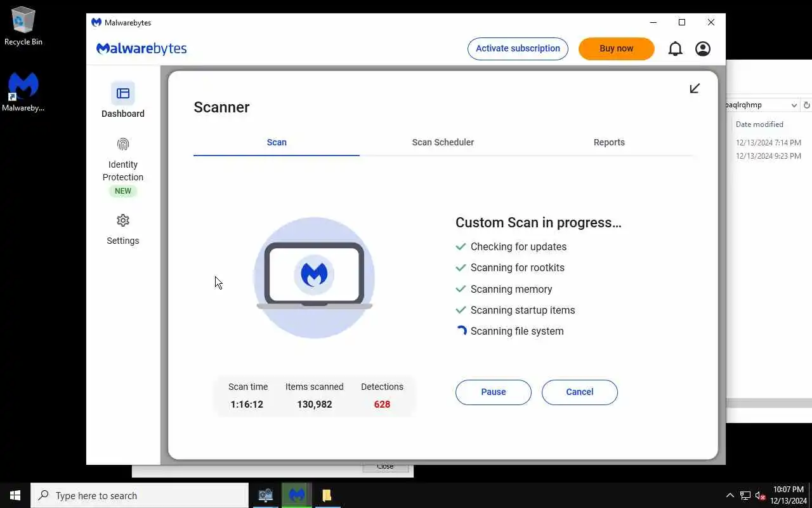Click the Scanner panel title
Screen dimensions: 812x508
coord(221,107)
